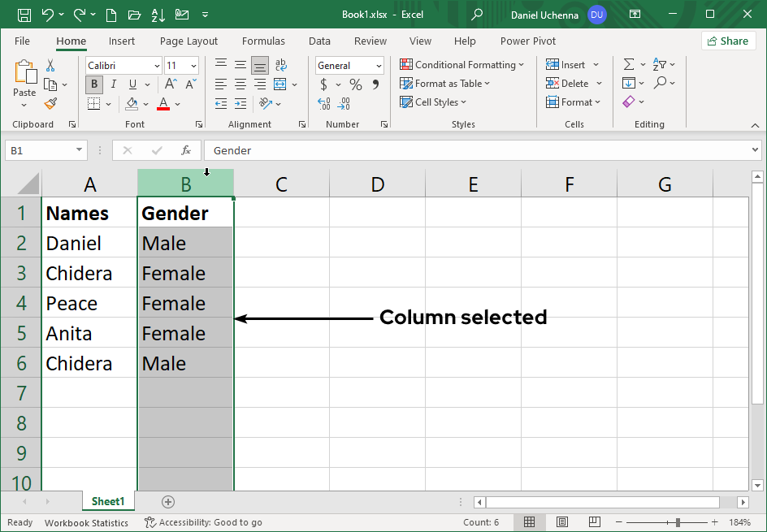Image resolution: width=767 pixels, height=532 pixels.
Task: Click the Wrap Text icon
Action: click(281, 65)
